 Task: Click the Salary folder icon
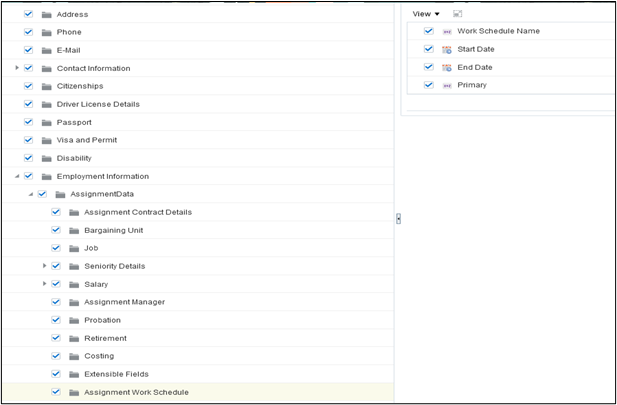coord(74,285)
